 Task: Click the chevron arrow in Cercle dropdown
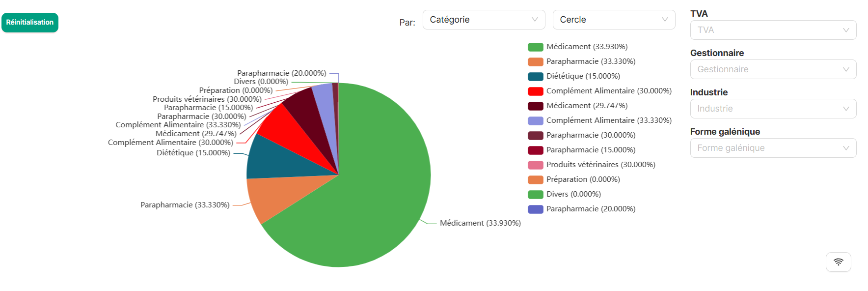coord(665,20)
